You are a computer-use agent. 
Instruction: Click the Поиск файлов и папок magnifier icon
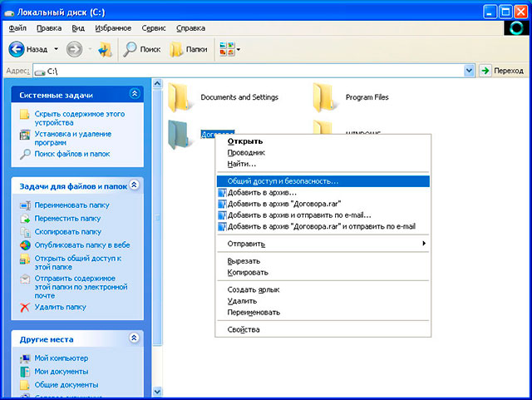coord(25,154)
